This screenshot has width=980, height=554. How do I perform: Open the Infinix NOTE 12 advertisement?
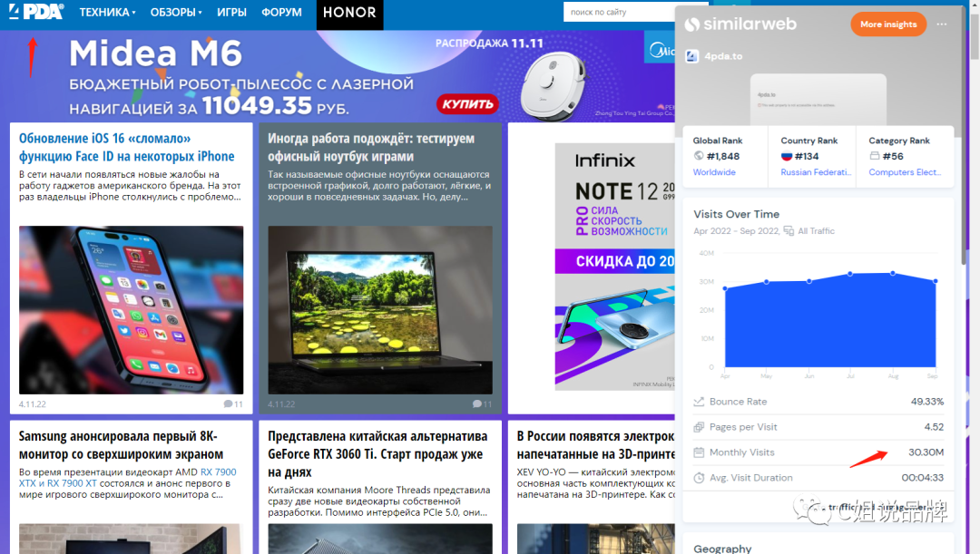tap(615, 267)
